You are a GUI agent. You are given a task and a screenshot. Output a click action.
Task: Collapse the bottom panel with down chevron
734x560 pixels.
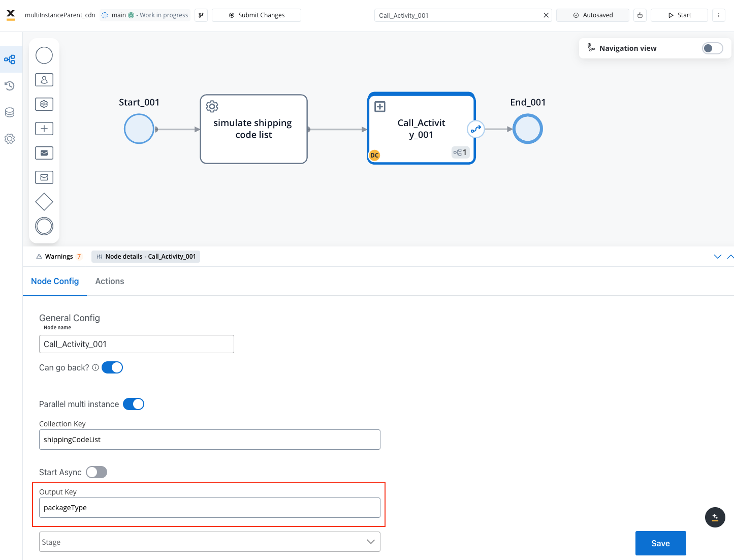pos(718,257)
